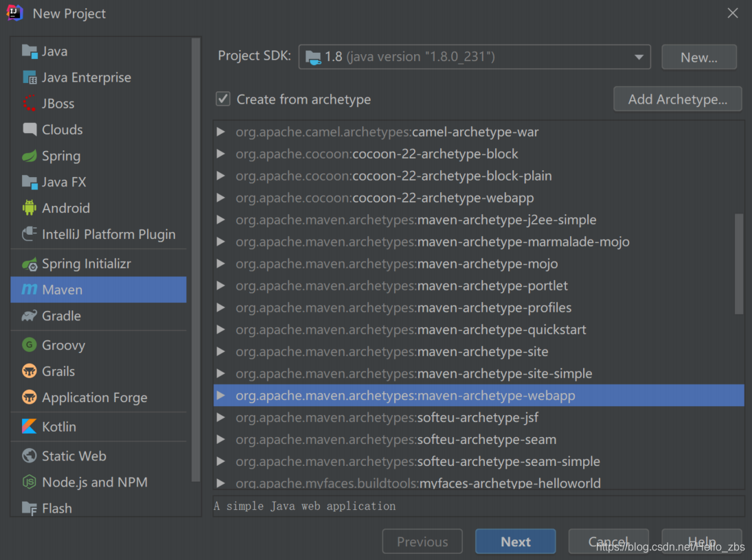Click the Clouds speech-bubble icon
The image size is (752, 560).
30,129
